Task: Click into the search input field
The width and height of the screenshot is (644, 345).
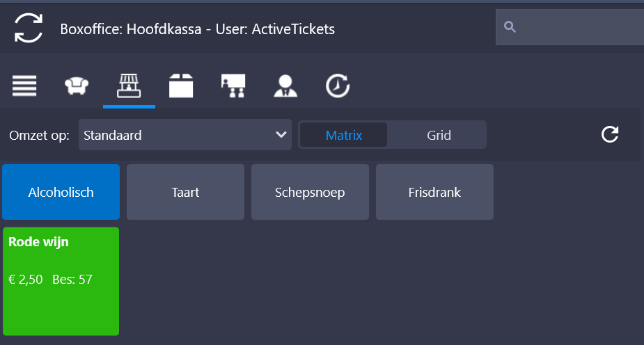Action: pos(570,27)
